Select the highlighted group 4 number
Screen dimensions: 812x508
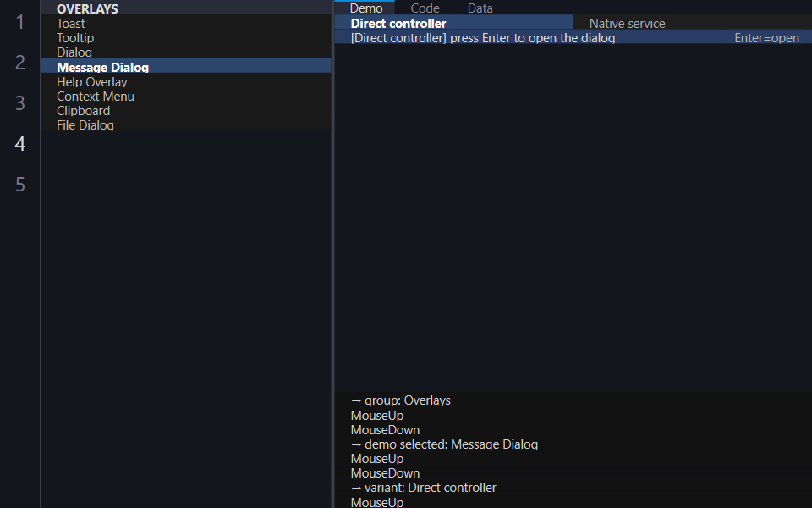[x=20, y=144]
